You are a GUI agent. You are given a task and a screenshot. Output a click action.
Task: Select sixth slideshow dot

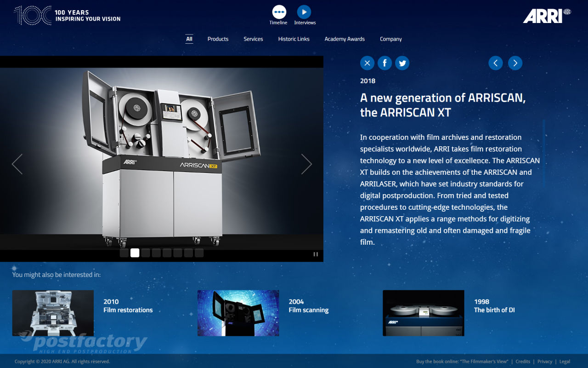pos(178,253)
